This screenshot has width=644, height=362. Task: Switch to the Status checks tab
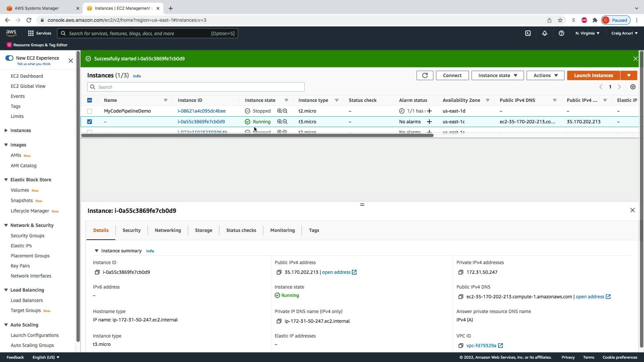click(241, 230)
